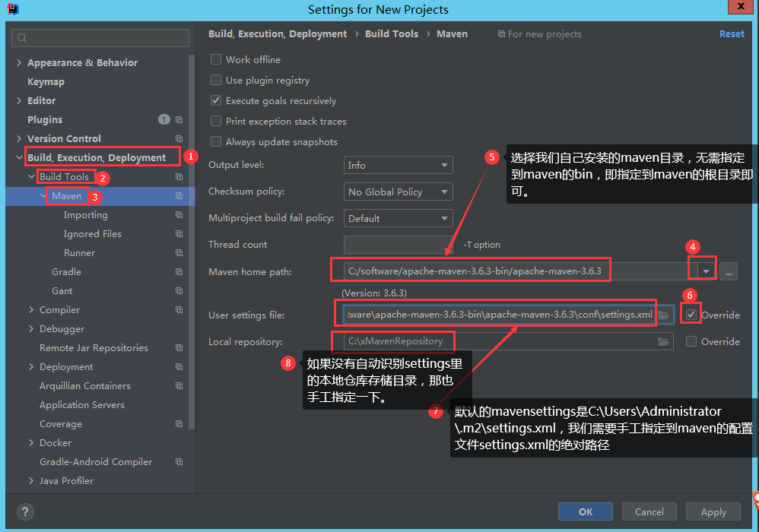Click the project-level icon beside Gradle

click(x=179, y=272)
